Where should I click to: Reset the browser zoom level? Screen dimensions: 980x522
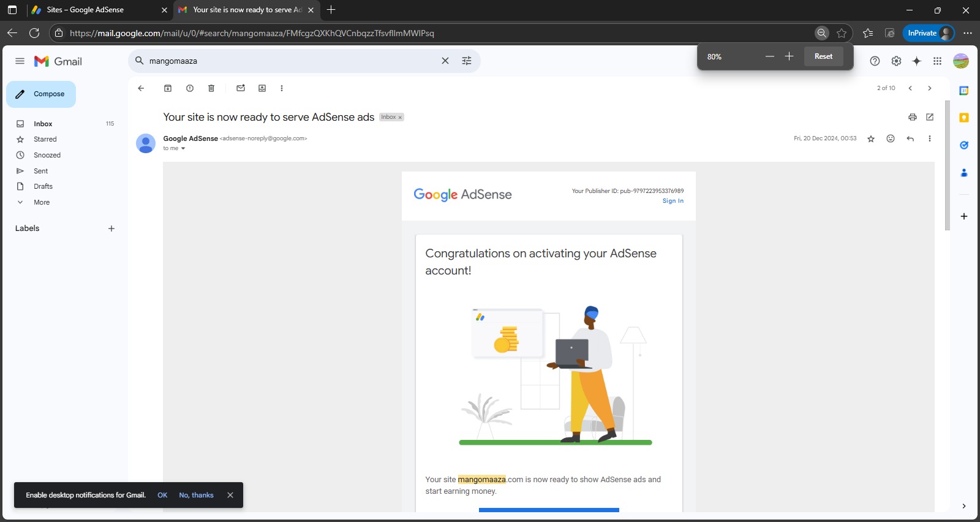(x=824, y=56)
